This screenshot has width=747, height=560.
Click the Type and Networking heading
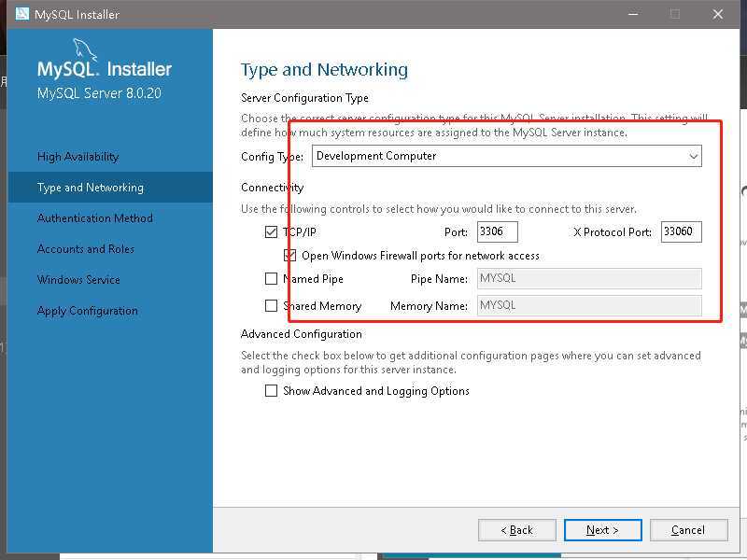324,70
